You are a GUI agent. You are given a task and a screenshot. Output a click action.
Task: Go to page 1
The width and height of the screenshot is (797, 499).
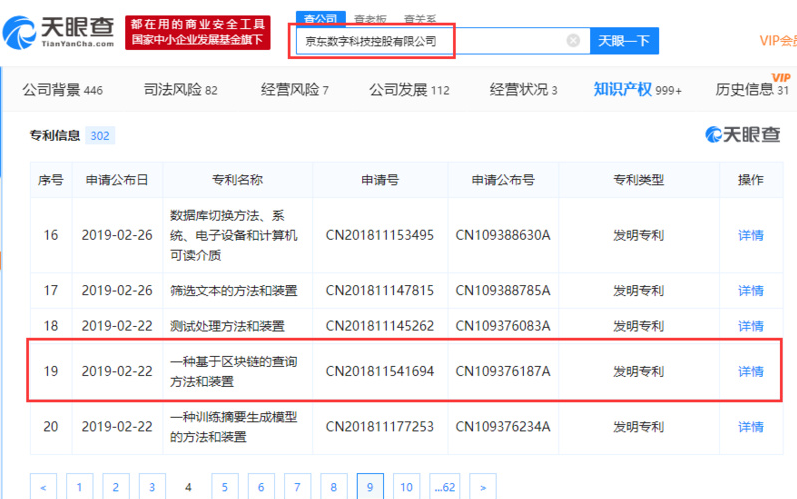79,487
